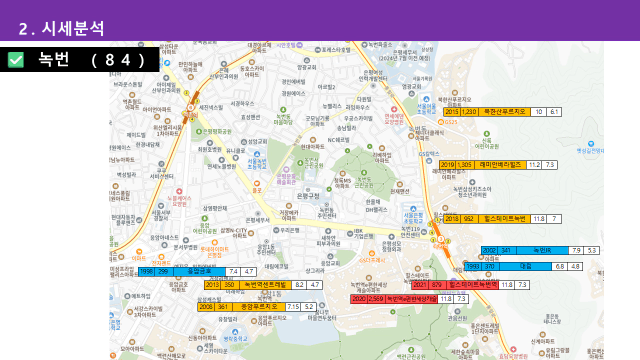Click the blue 응암금호 label name cell
The width and height of the screenshot is (640, 360).
(200, 271)
